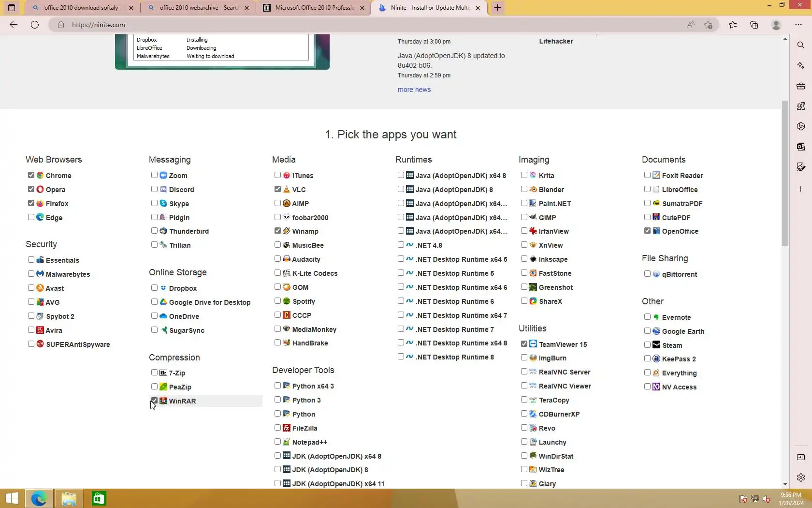The width and height of the screenshot is (812, 508).
Task: Click the Audacity app icon
Action: pos(287,259)
